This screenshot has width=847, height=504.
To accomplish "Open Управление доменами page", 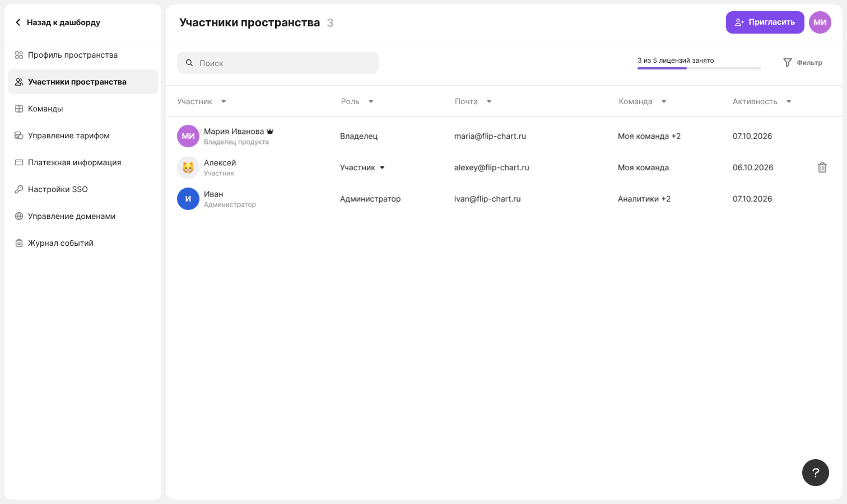I will pos(83,216).
